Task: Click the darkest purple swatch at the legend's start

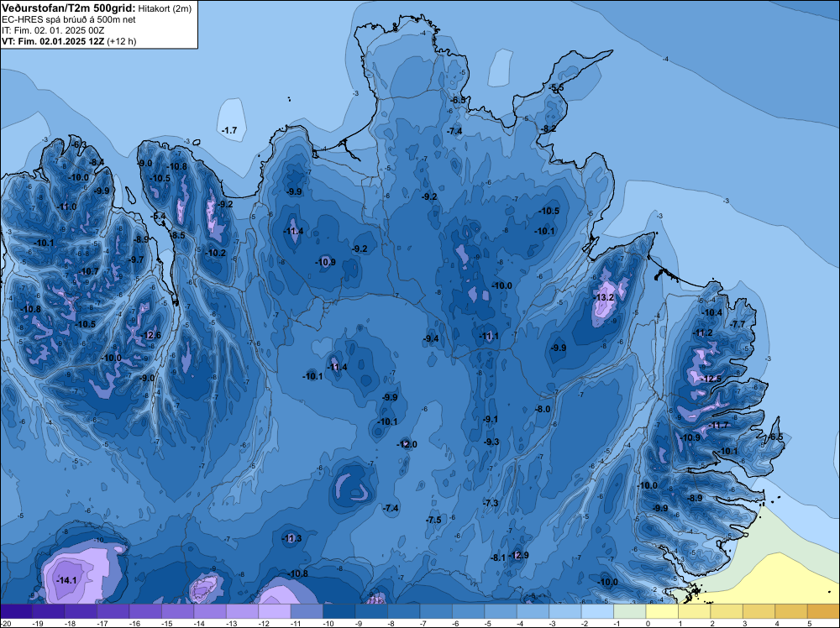Action: pos(16,611)
